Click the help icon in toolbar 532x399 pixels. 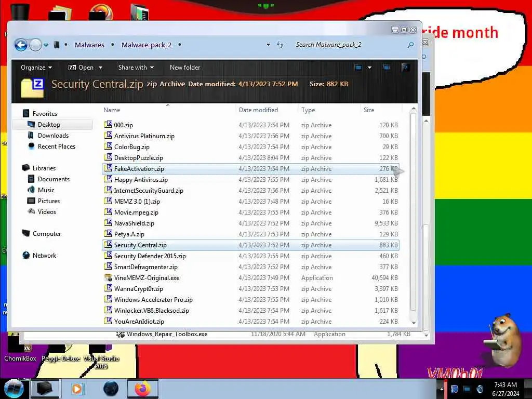tap(405, 68)
